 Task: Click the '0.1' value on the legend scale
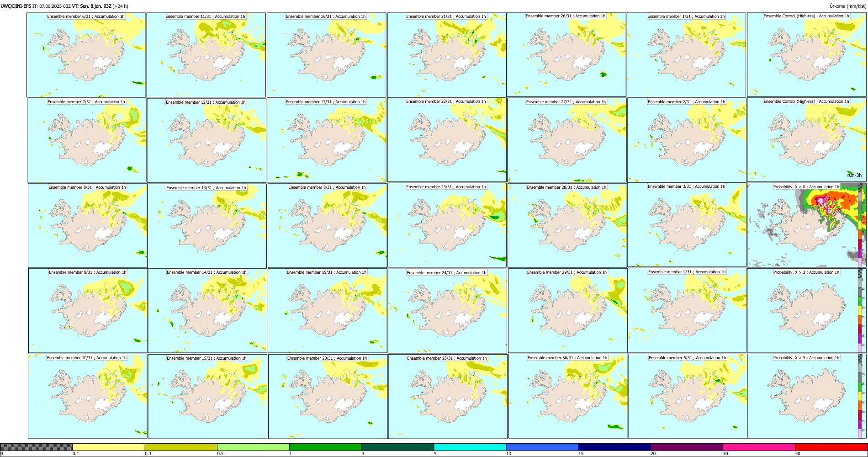pos(75,454)
